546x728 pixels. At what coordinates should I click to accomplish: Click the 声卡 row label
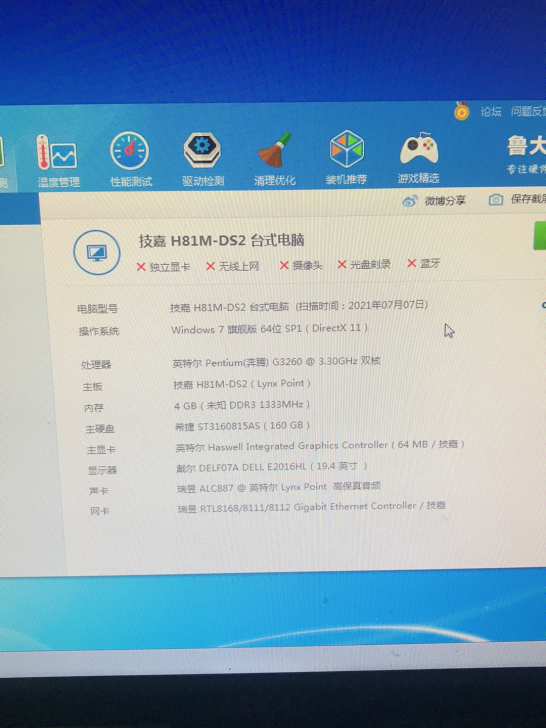tap(99, 491)
